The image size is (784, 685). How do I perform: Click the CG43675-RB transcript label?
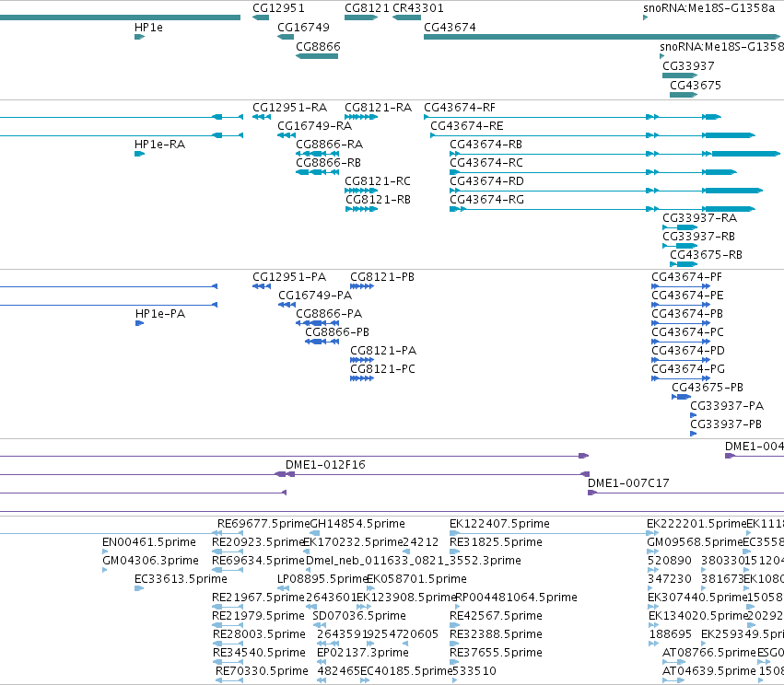pos(706,255)
